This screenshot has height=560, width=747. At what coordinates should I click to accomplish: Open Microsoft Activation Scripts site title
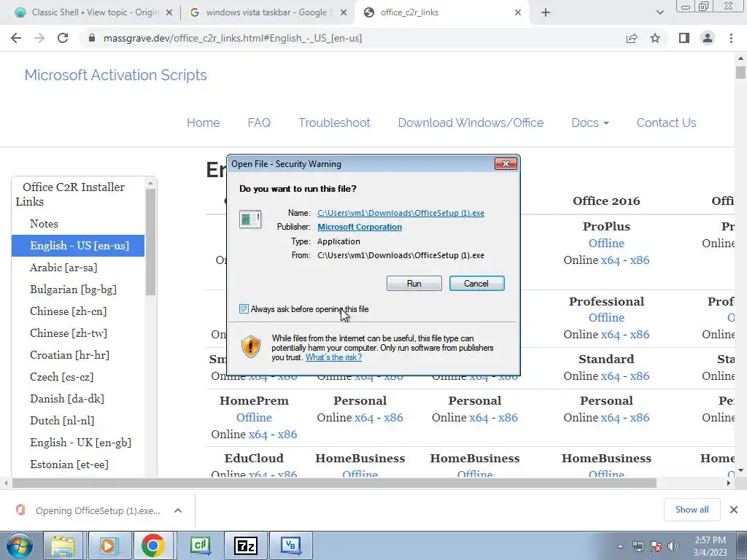click(x=116, y=75)
